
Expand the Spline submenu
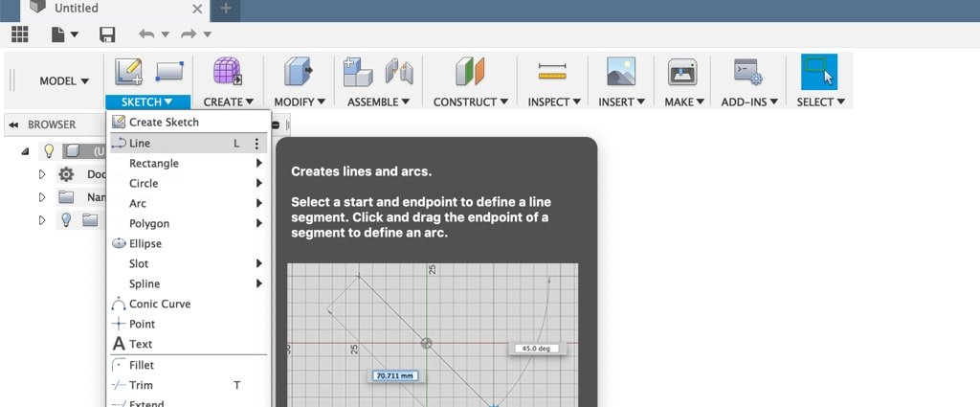(189, 283)
